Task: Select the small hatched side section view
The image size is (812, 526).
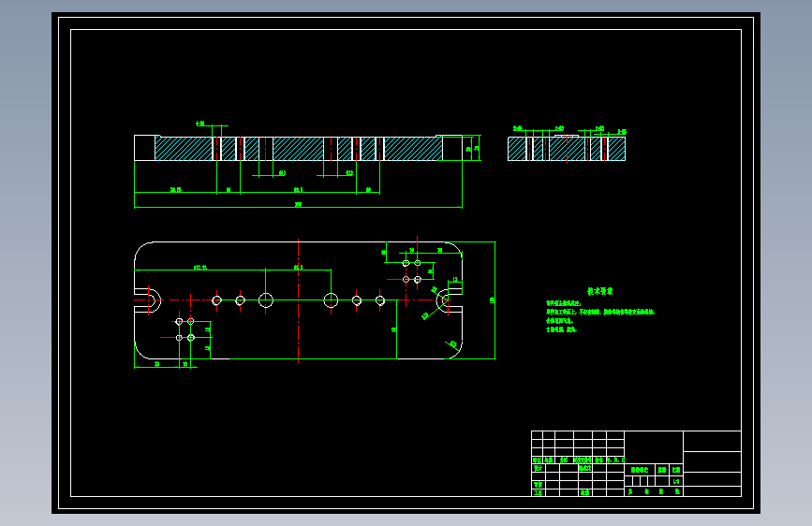Action: [x=567, y=148]
